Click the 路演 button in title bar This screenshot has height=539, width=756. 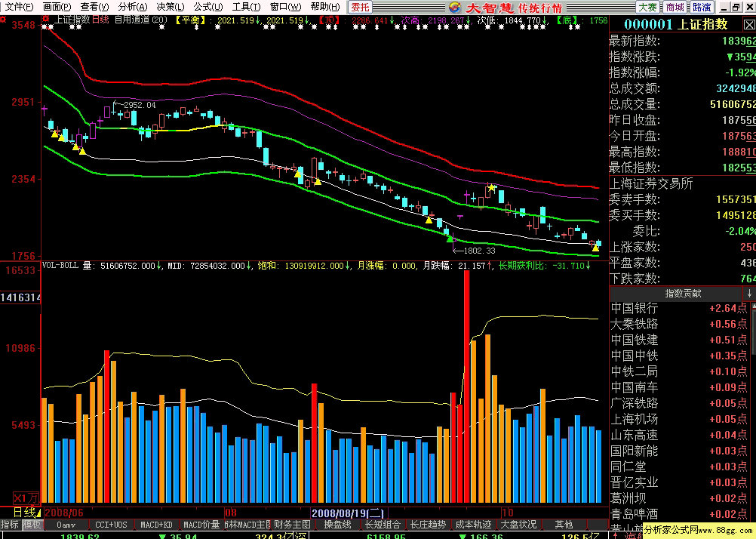(x=702, y=8)
